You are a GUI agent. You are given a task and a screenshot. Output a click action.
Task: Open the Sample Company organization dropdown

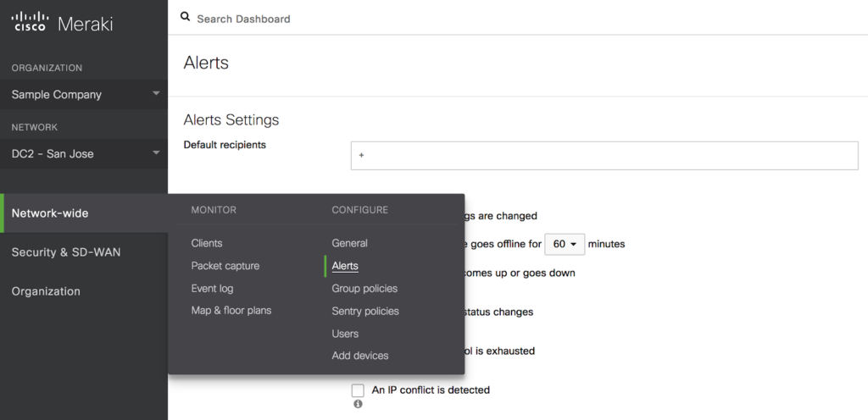click(x=84, y=95)
